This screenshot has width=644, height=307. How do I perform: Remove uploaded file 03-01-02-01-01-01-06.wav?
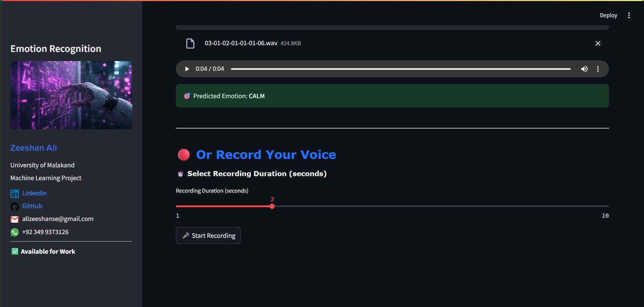pyautogui.click(x=598, y=43)
